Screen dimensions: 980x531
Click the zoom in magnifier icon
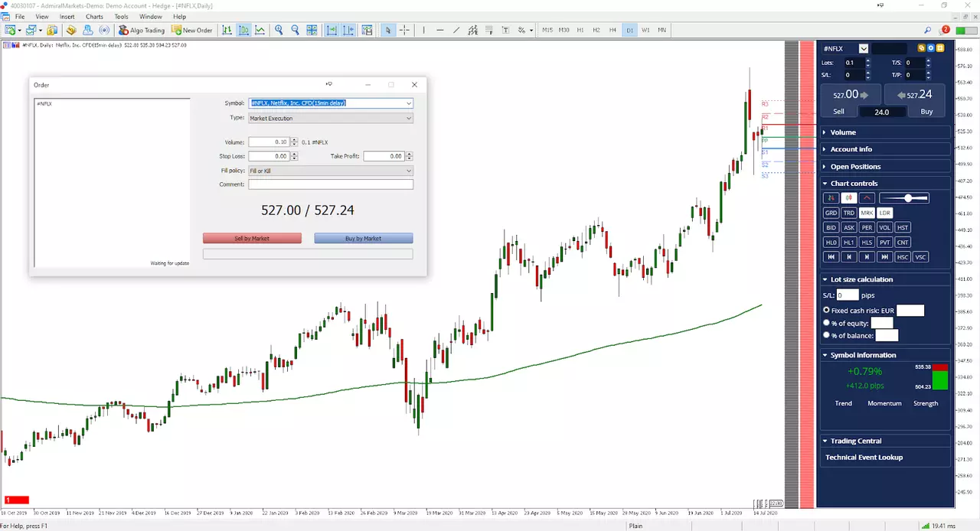coord(279,31)
